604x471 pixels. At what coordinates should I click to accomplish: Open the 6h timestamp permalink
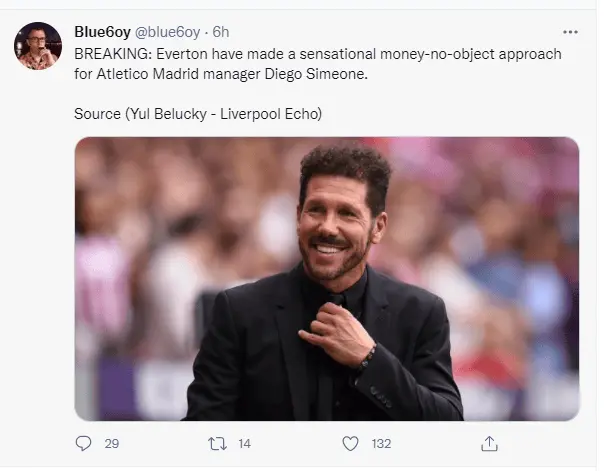pos(221,31)
